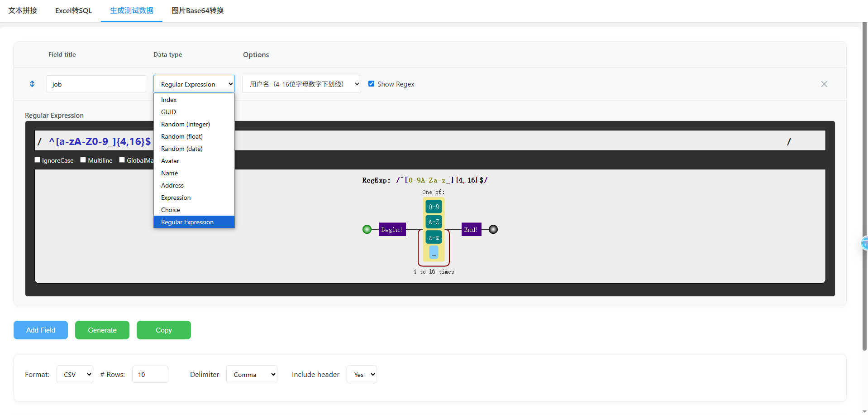The height and width of the screenshot is (415, 868).
Task: Pick Address in the data type list
Action: [194, 185]
